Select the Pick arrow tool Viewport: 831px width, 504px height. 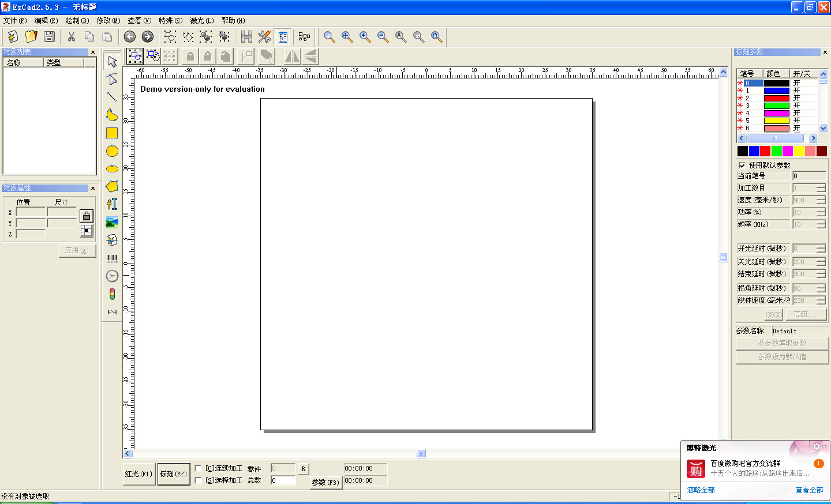click(113, 61)
